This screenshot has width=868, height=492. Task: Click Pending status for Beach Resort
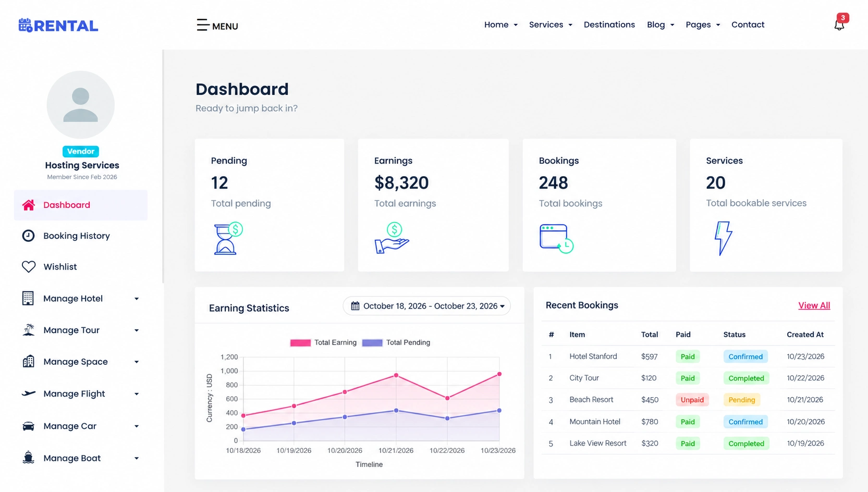tap(741, 400)
